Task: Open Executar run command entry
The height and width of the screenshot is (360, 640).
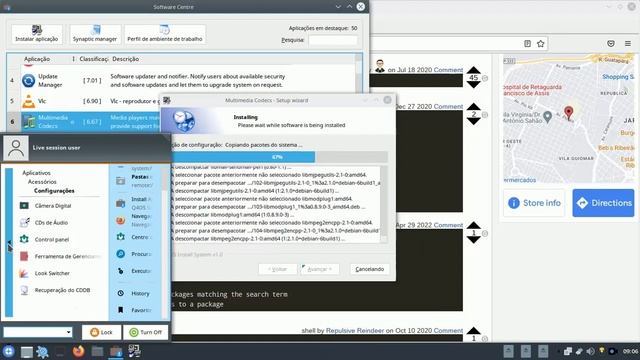Action: 135,271
